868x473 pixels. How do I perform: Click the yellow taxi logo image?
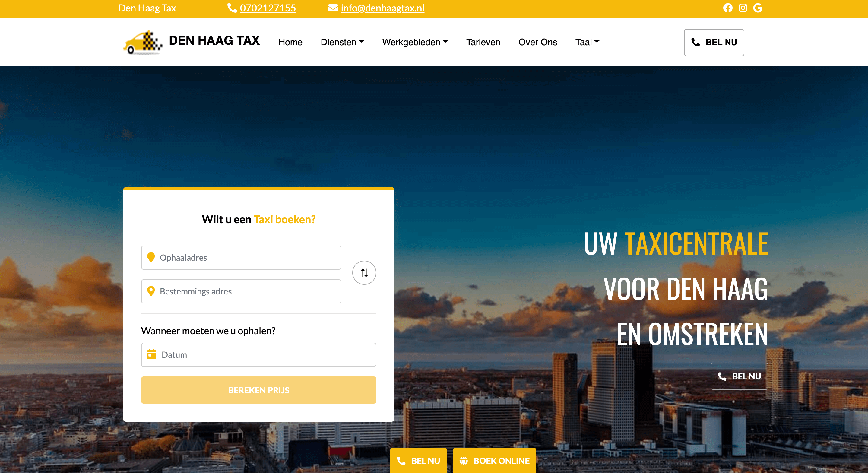pos(143,42)
